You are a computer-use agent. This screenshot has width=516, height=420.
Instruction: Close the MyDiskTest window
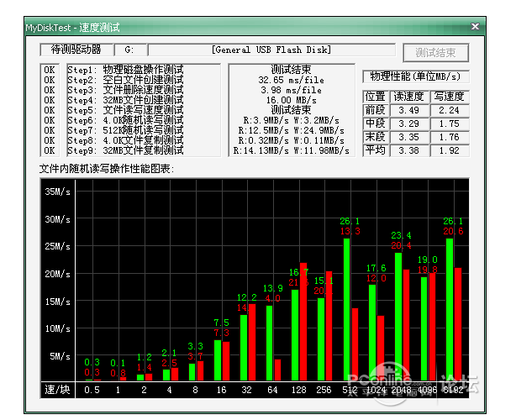tap(477, 28)
